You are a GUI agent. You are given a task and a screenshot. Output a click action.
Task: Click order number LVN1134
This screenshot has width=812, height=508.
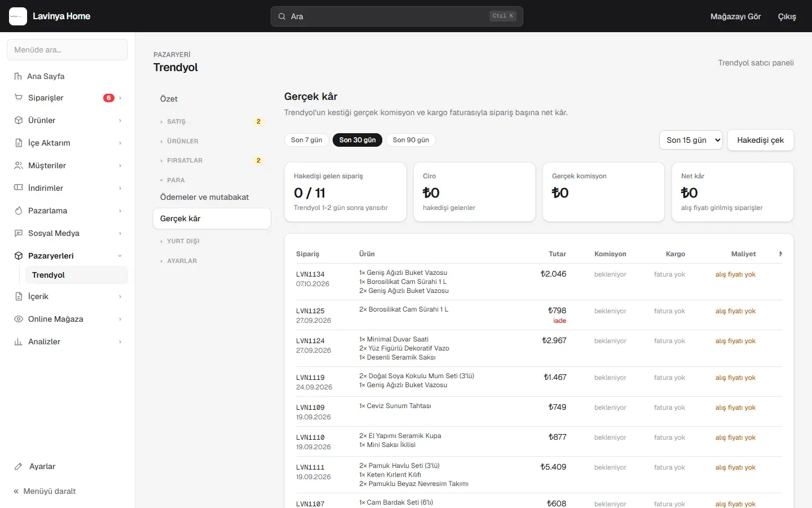click(x=310, y=274)
